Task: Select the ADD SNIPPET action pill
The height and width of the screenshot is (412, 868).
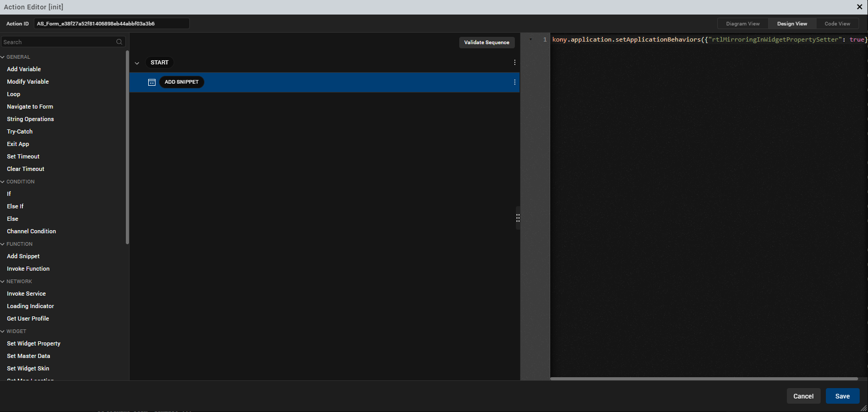Action: tap(182, 82)
